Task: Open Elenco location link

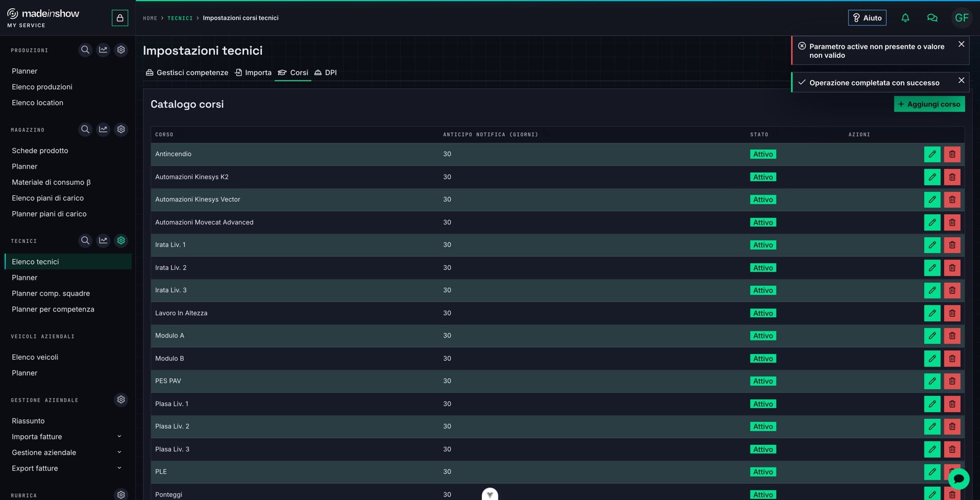Action: (x=37, y=103)
